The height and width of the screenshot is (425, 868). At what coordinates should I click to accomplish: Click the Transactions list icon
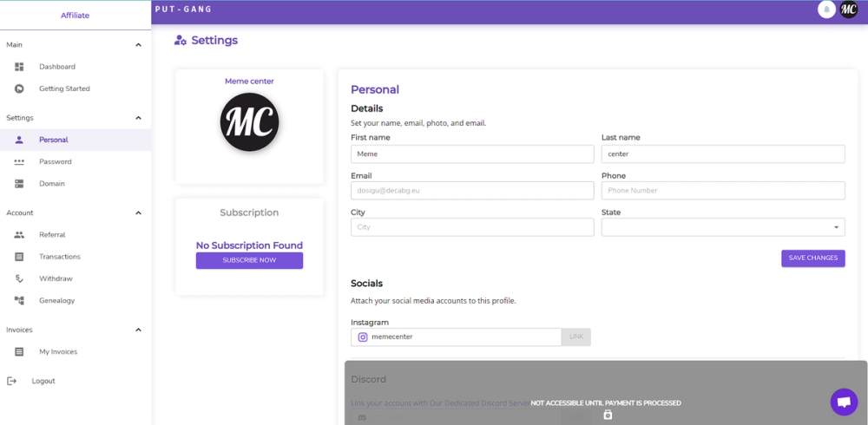tap(19, 257)
